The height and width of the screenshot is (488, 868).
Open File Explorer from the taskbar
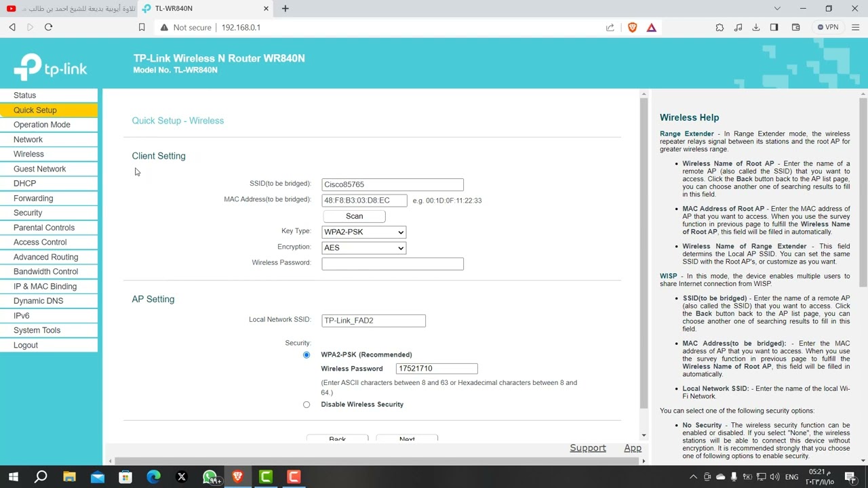[69, 477]
